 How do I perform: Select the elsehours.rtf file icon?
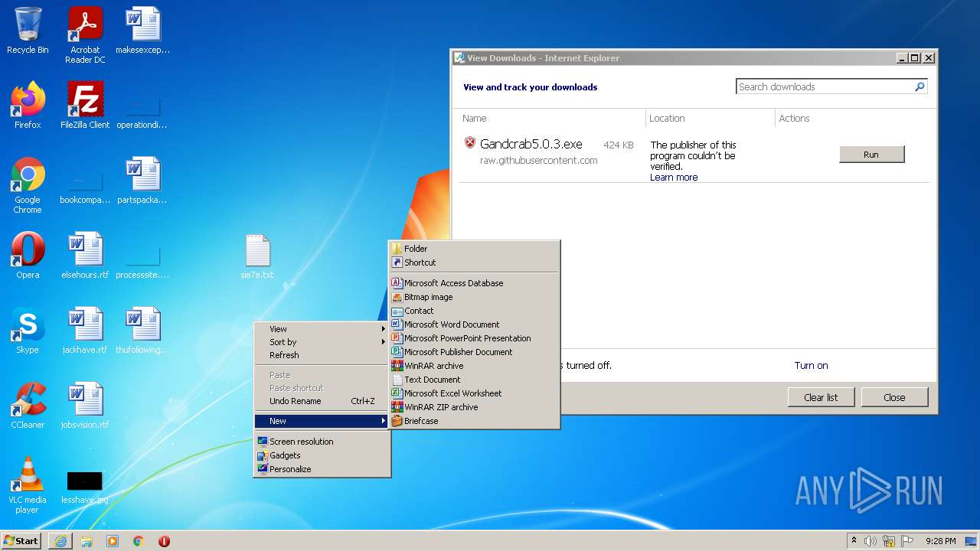[x=85, y=256]
